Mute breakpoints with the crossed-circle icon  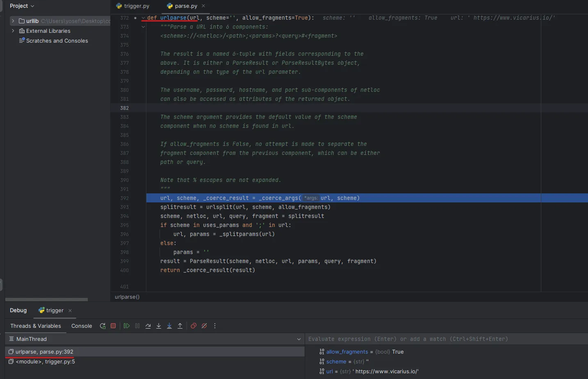click(x=204, y=326)
